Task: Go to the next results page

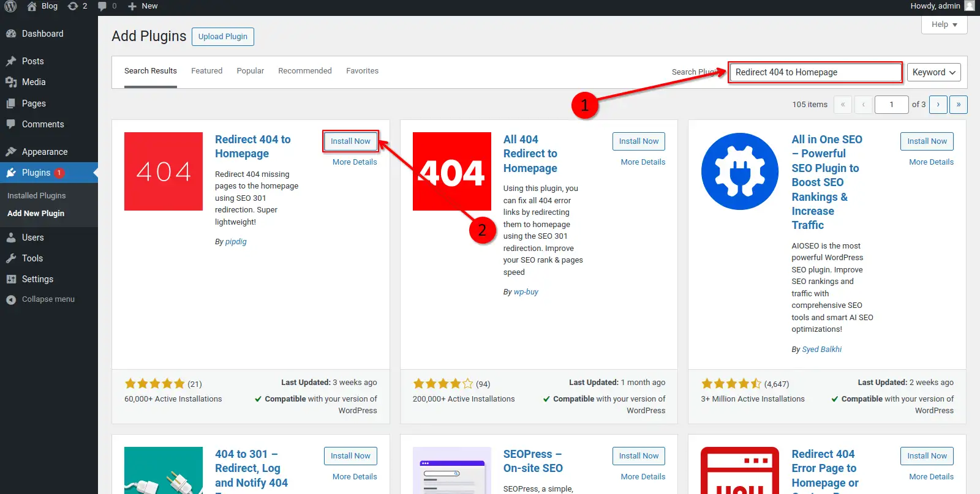Action: (x=938, y=105)
